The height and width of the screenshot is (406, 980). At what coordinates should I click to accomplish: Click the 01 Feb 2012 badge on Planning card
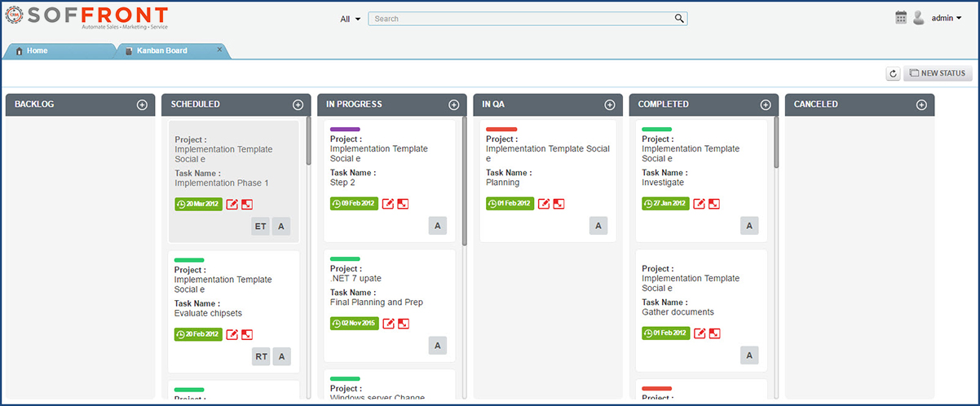coord(510,203)
